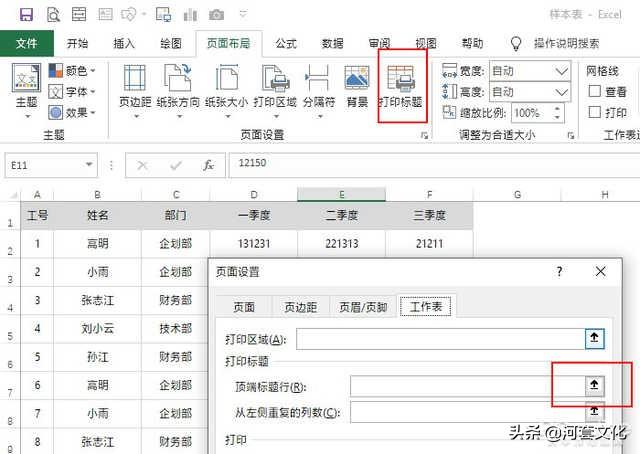Viewport: 640px width, 454px height.
Task: Switch to the 页面 tab in dialog
Action: coord(244,307)
